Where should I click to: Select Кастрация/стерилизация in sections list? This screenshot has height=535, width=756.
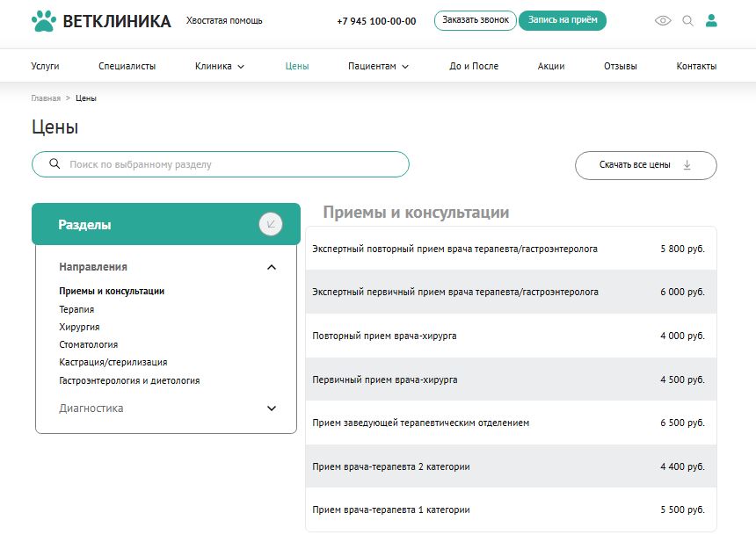pos(113,362)
